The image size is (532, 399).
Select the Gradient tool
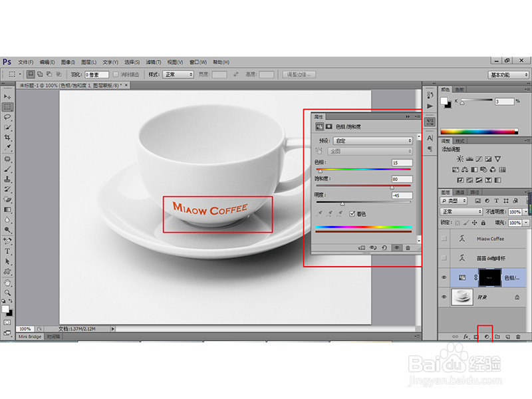[x=7, y=209]
